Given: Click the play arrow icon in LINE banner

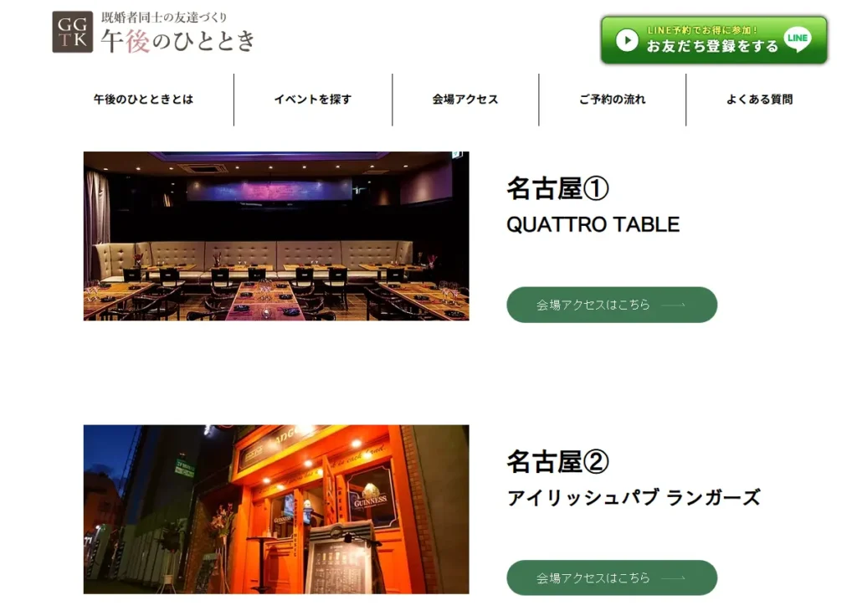Looking at the screenshot, I should coord(627,40).
